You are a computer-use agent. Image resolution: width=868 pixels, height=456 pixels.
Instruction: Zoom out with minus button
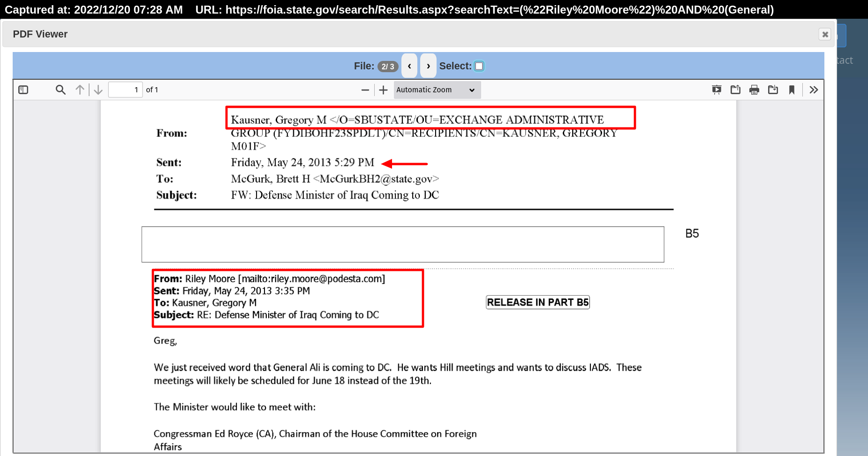coord(365,90)
